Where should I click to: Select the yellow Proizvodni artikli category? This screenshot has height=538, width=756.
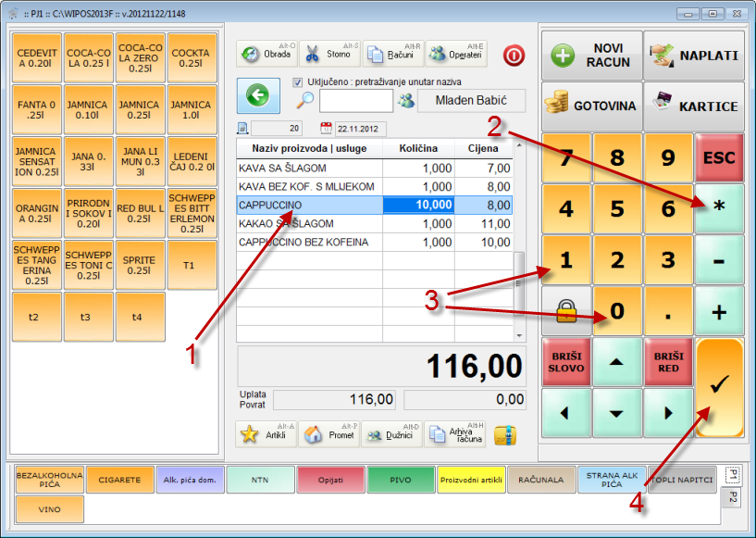click(471, 480)
